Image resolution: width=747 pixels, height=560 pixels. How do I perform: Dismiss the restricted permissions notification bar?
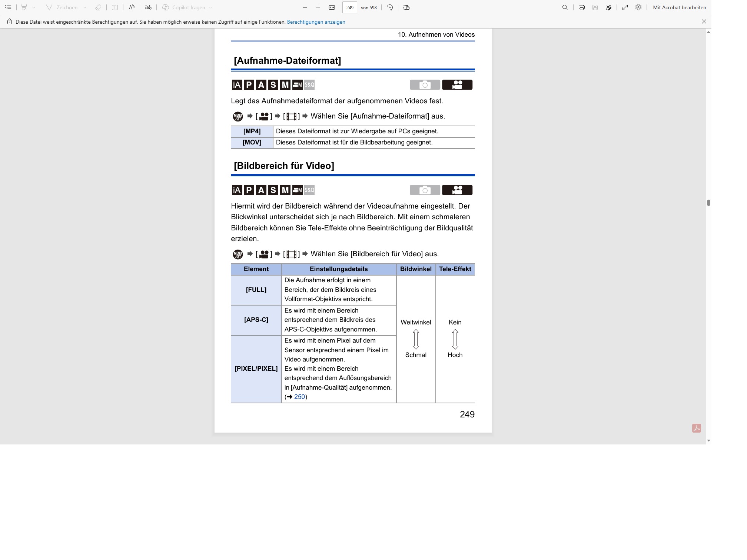click(704, 22)
